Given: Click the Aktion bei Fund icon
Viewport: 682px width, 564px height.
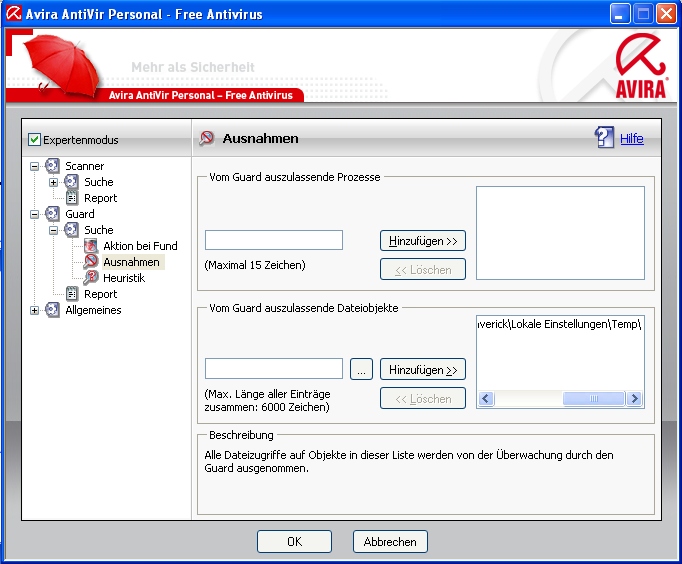Looking at the screenshot, I should (x=91, y=246).
